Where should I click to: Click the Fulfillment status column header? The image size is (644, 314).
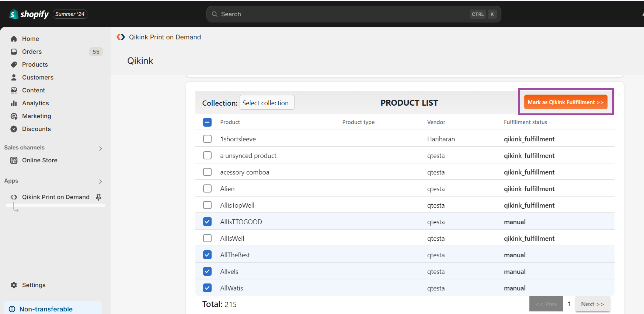(x=525, y=122)
